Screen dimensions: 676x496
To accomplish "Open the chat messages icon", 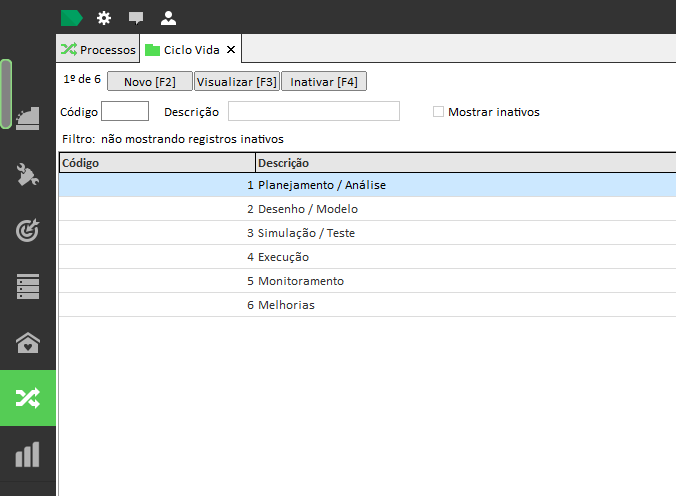I will pyautogui.click(x=136, y=18).
